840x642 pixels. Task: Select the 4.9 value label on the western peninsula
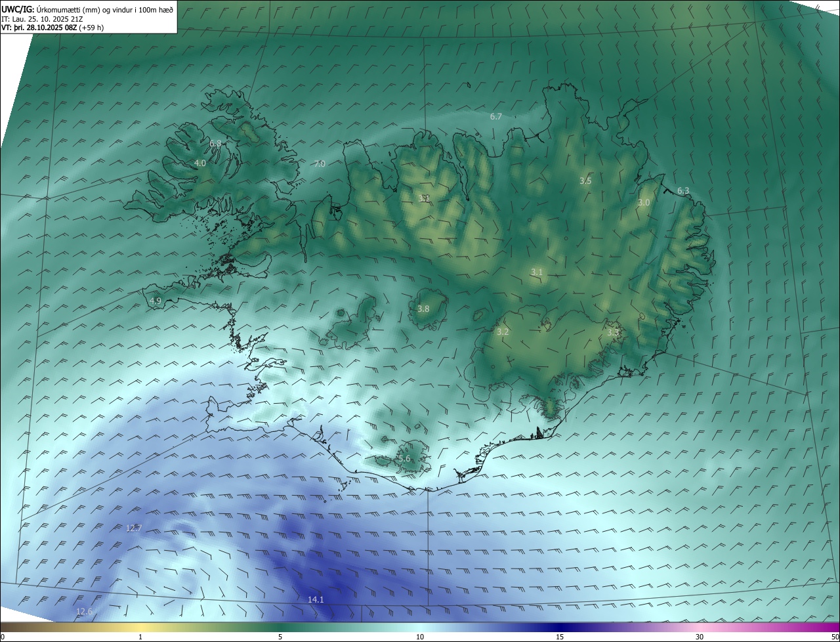pos(156,301)
